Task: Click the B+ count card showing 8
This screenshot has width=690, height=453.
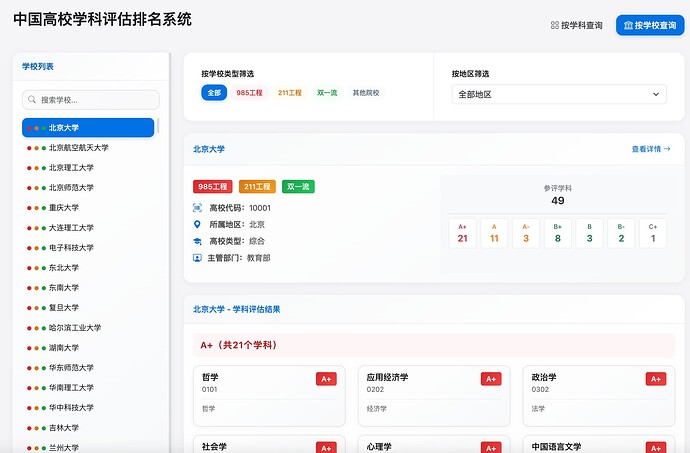Action: point(558,233)
